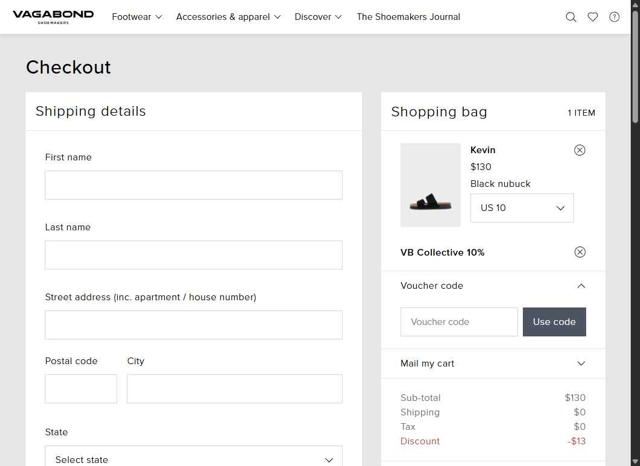The width and height of the screenshot is (640, 466).
Task: Click the Shopping bag heading
Action: point(439,112)
